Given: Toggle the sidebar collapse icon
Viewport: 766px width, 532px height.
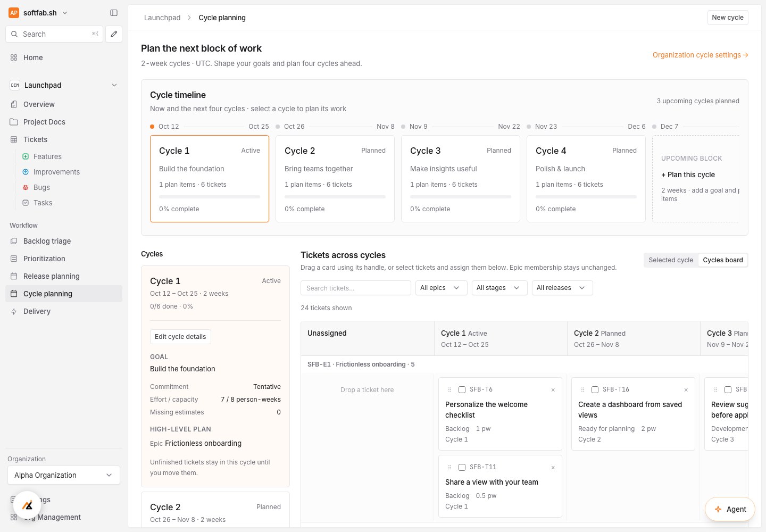Looking at the screenshot, I should (x=114, y=13).
